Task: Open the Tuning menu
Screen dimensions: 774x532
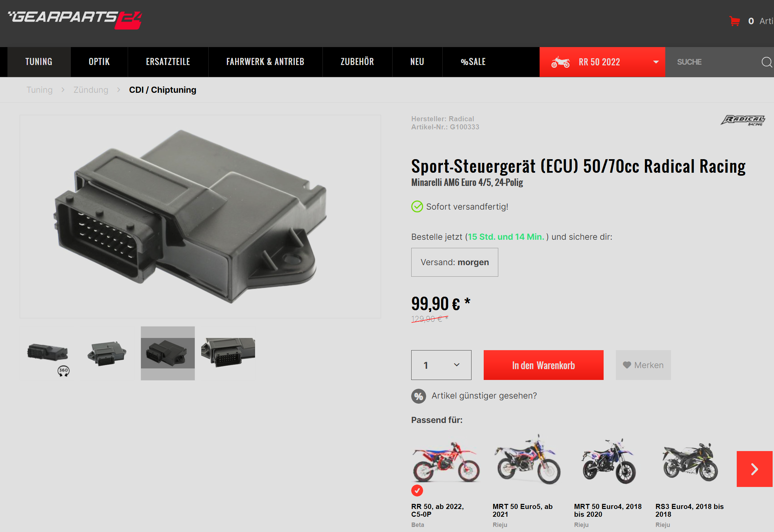Action: tap(39, 62)
